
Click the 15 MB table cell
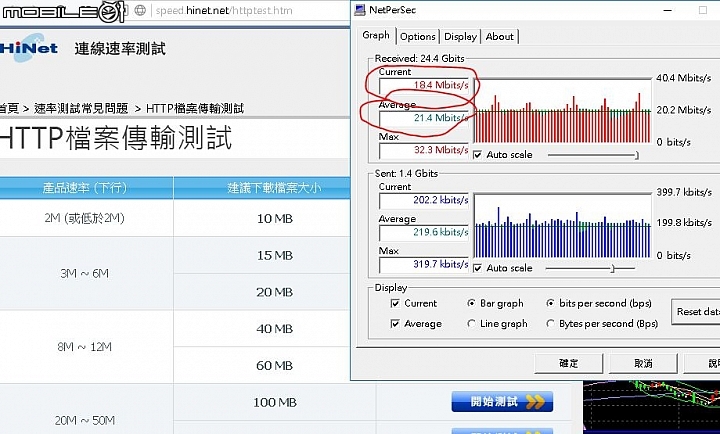pyautogui.click(x=275, y=255)
